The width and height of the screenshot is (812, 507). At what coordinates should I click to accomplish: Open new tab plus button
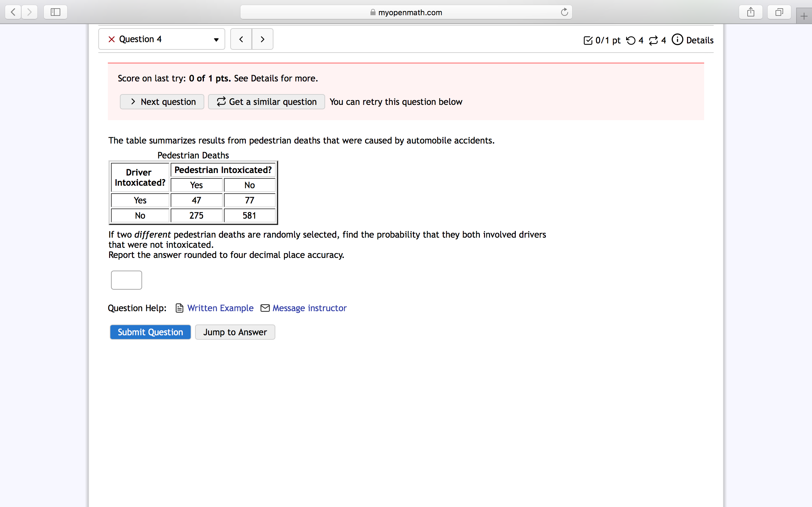point(804,16)
